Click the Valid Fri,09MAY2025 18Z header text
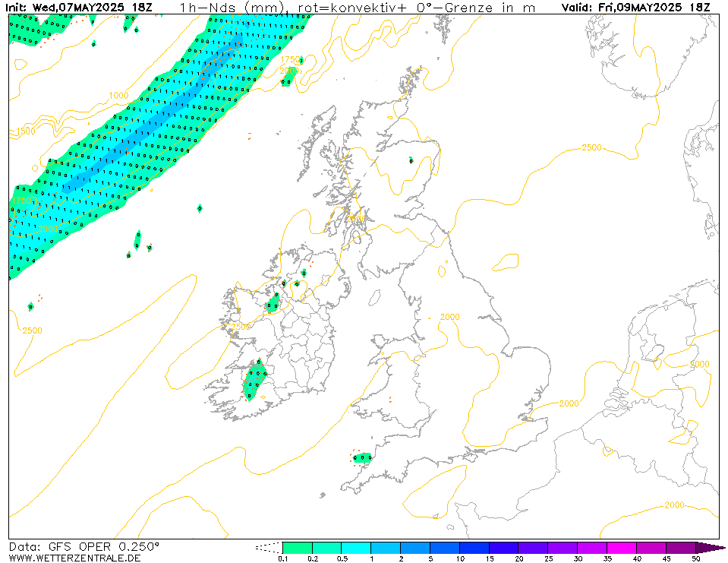Screen dimensions: 728x563 coord(635,7)
